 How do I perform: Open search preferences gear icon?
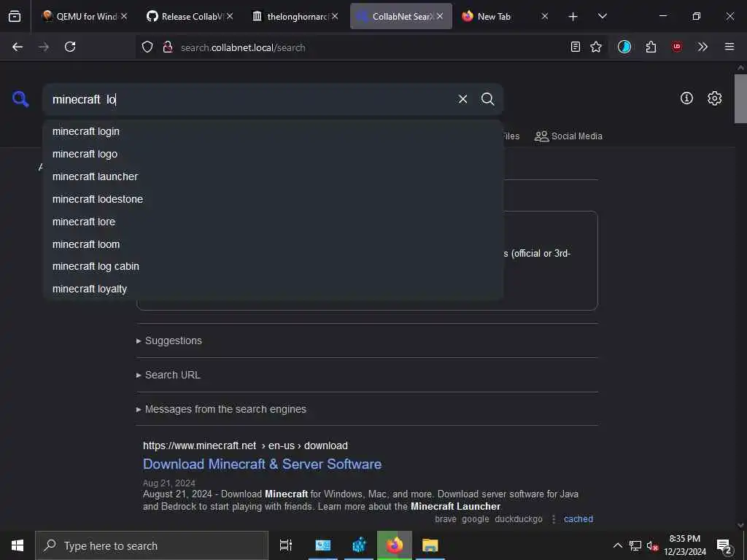click(714, 98)
